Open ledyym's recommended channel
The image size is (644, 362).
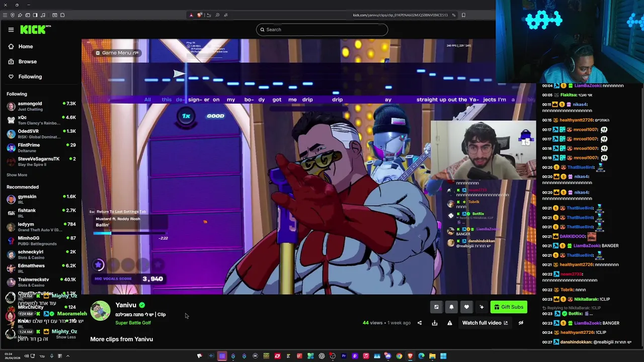pyautogui.click(x=41, y=227)
